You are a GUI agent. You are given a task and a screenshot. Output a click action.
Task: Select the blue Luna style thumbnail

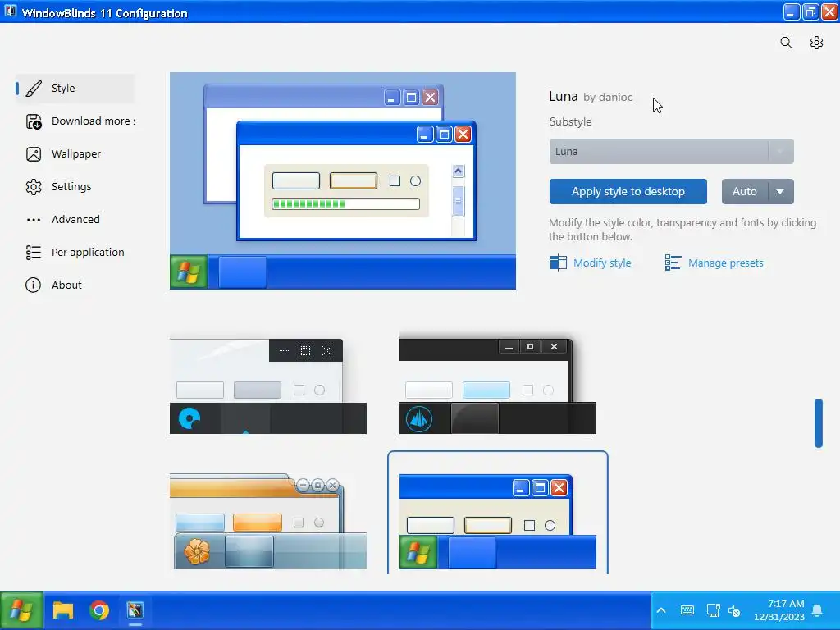[x=498, y=521]
